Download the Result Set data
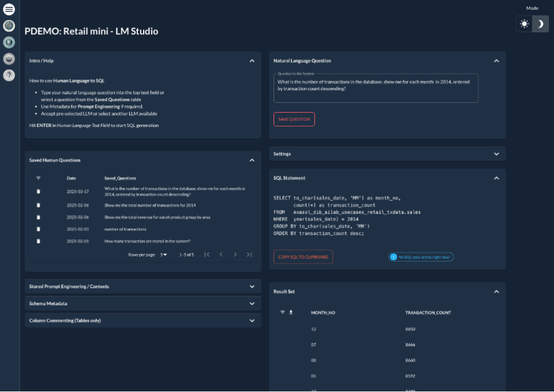554x392 pixels. coord(290,312)
